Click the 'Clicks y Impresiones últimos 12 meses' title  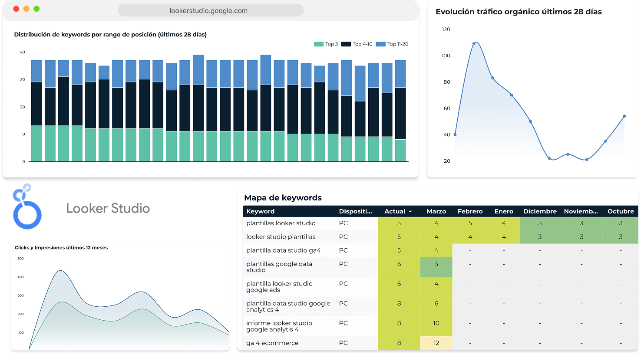coord(61,248)
